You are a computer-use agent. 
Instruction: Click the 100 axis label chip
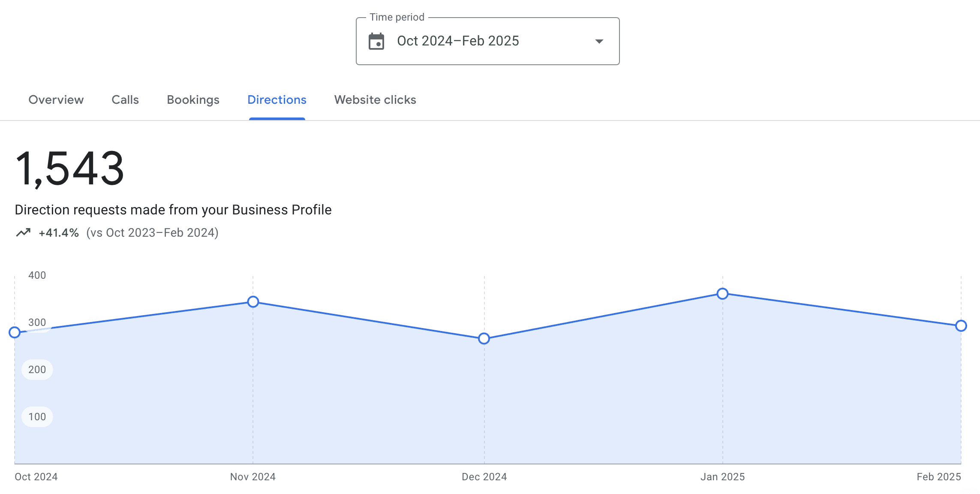click(x=37, y=417)
